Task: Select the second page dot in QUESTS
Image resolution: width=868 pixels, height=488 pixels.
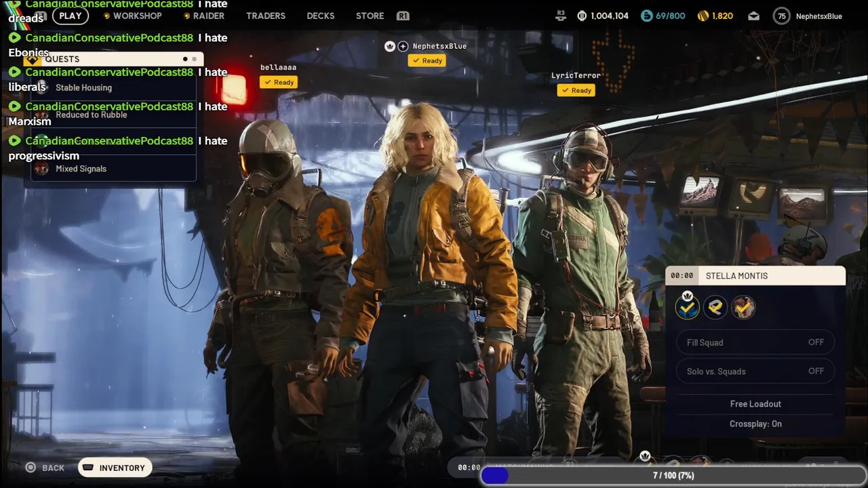Action: (194, 59)
